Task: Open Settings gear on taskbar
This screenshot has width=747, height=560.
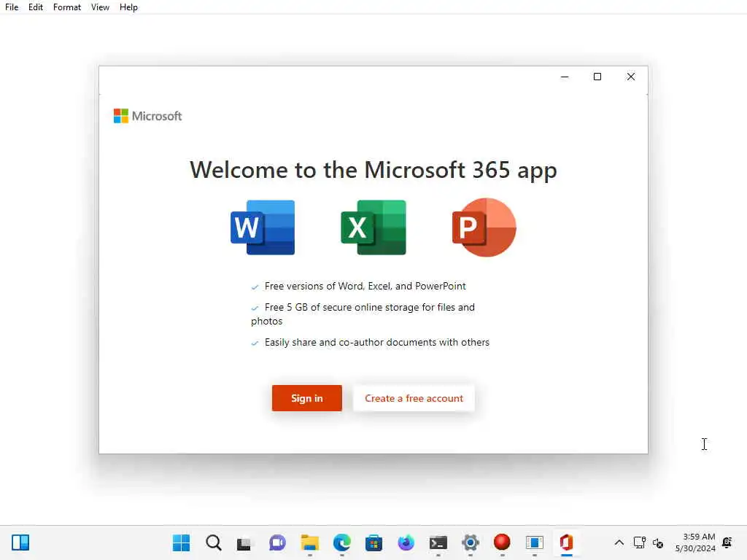Action: (x=471, y=542)
